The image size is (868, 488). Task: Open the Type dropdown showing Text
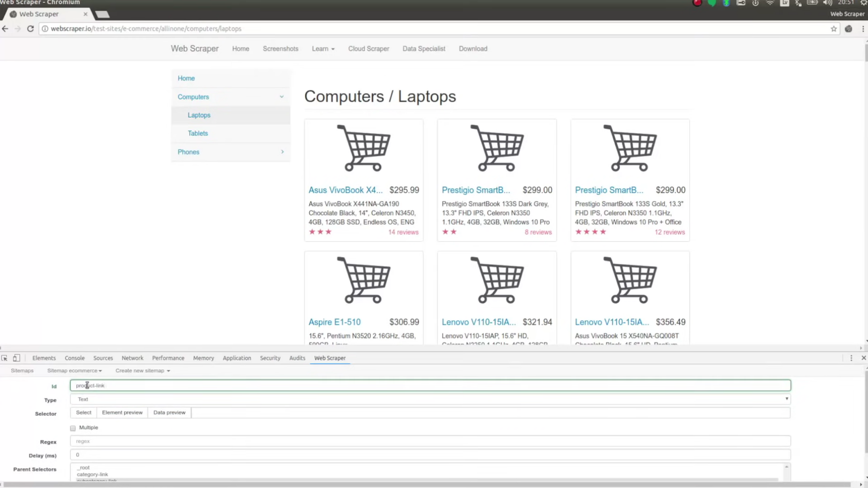pyautogui.click(x=430, y=399)
